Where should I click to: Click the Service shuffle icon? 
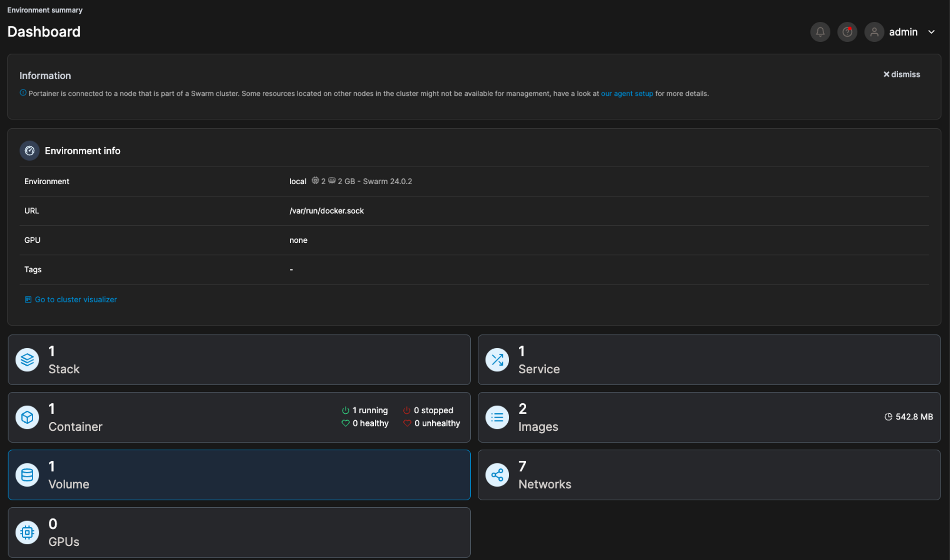(x=497, y=360)
